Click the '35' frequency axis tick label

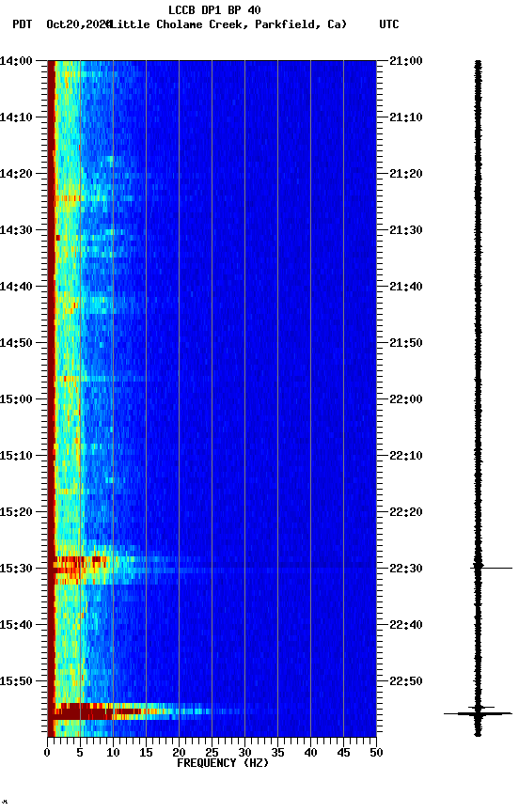pyautogui.click(x=277, y=753)
